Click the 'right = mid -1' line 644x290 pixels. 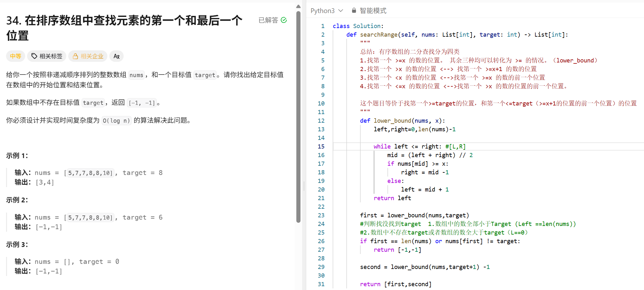425,172
